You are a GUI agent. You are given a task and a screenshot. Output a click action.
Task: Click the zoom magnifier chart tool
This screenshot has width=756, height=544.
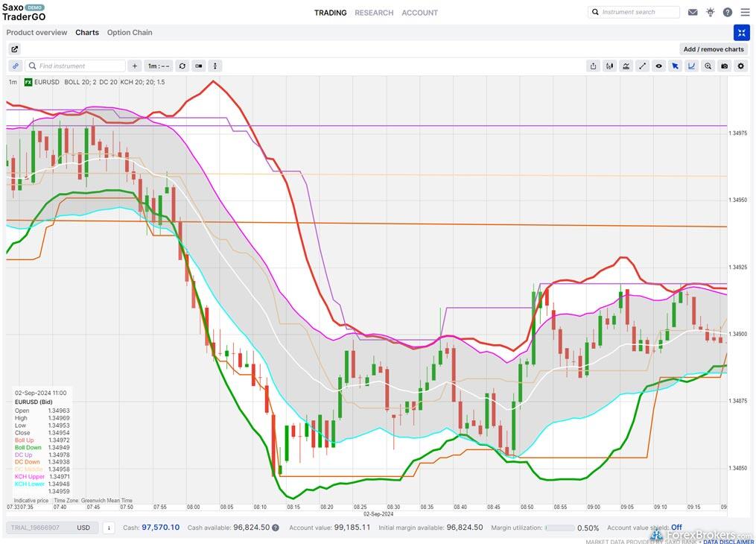click(708, 66)
